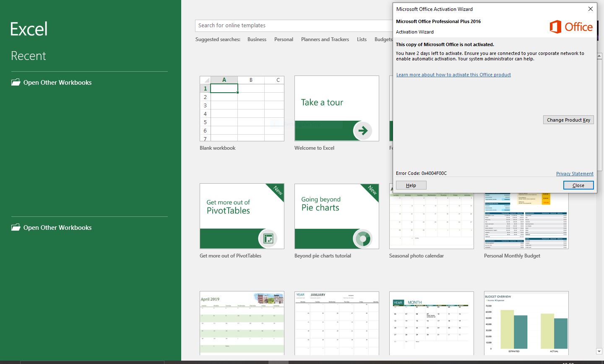This screenshot has height=364, width=604.
Task: Open the YEAR MONTH teal calendar template
Action: click(x=432, y=323)
